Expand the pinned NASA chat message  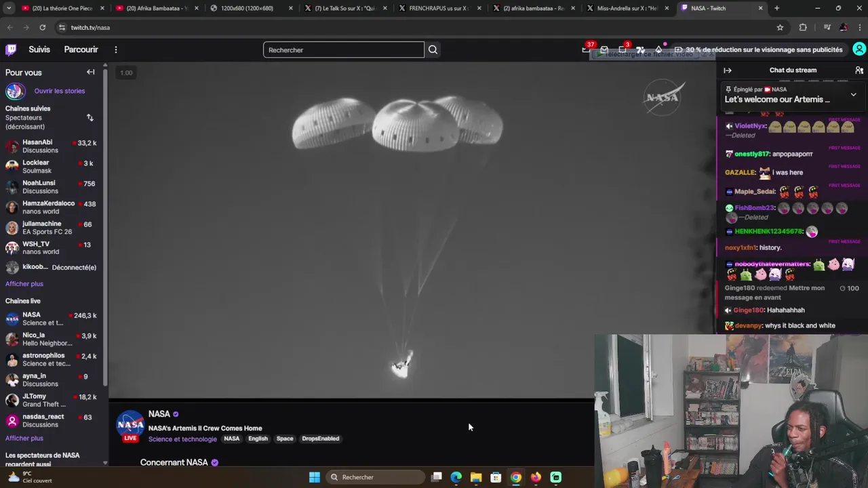[x=853, y=95]
